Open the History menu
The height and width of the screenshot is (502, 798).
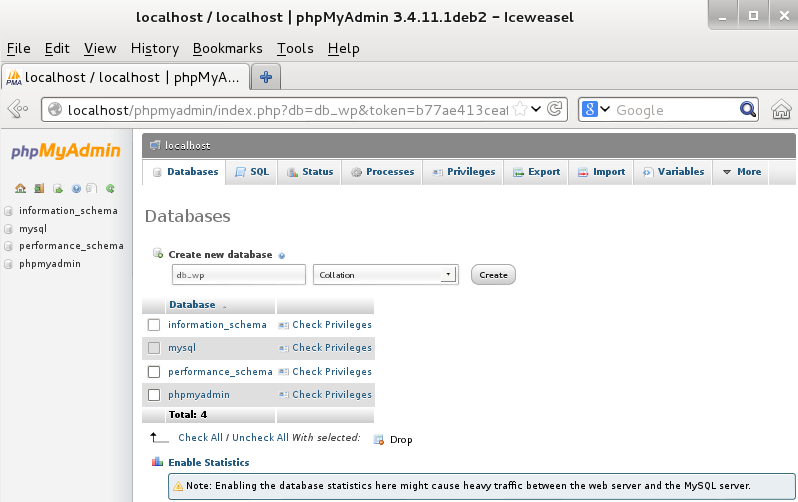tap(155, 48)
